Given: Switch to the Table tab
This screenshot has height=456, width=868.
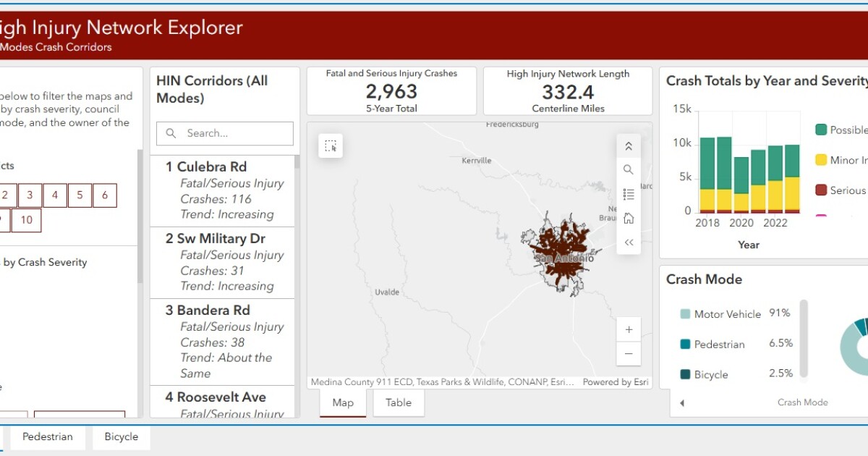Looking at the screenshot, I should tap(398, 402).
